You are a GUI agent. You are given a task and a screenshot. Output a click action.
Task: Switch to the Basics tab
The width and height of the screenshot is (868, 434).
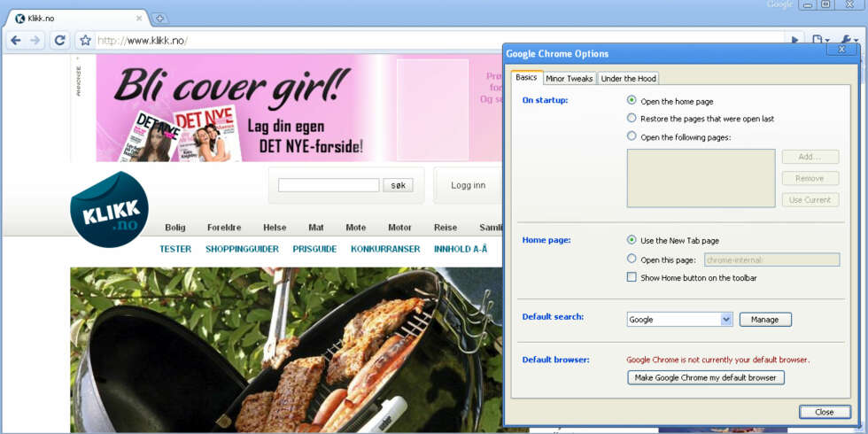pyautogui.click(x=526, y=78)
